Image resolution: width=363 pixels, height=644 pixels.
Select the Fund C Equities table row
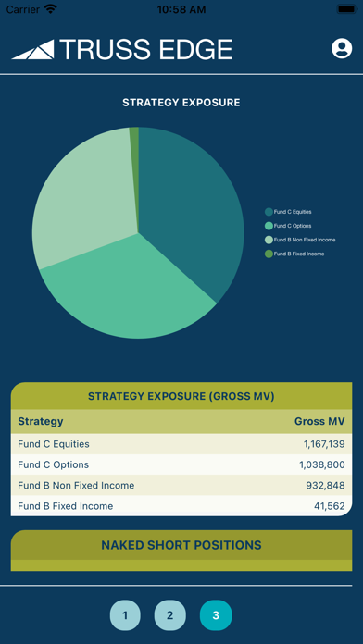pyautogui.click(x=181, y=444)
